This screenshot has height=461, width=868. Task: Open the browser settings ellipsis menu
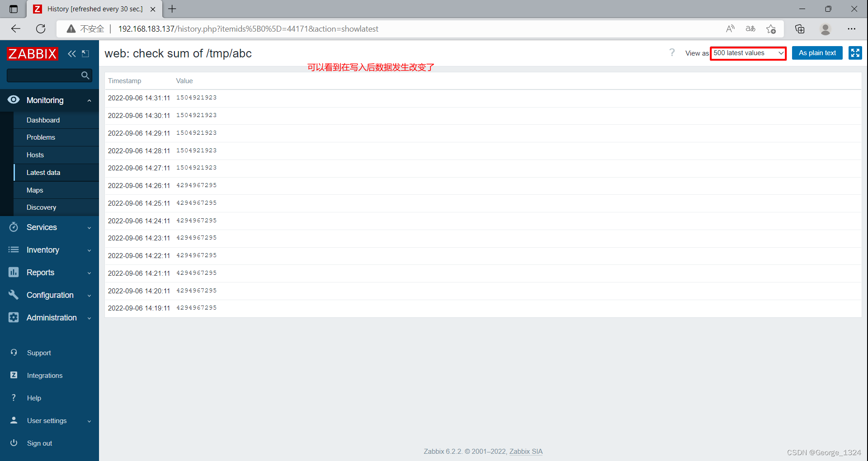[852, 29]
